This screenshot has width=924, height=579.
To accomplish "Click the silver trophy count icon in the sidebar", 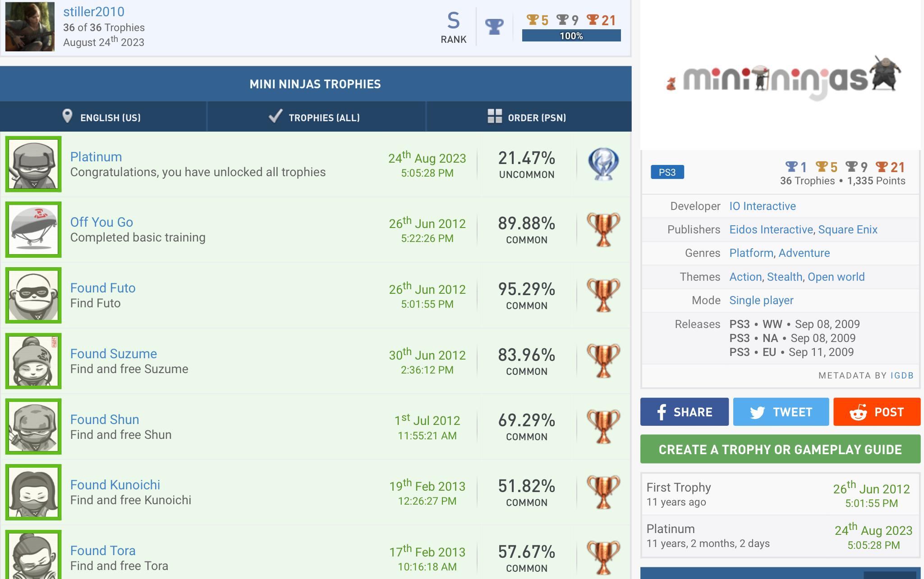I will (x=851, y=167).
